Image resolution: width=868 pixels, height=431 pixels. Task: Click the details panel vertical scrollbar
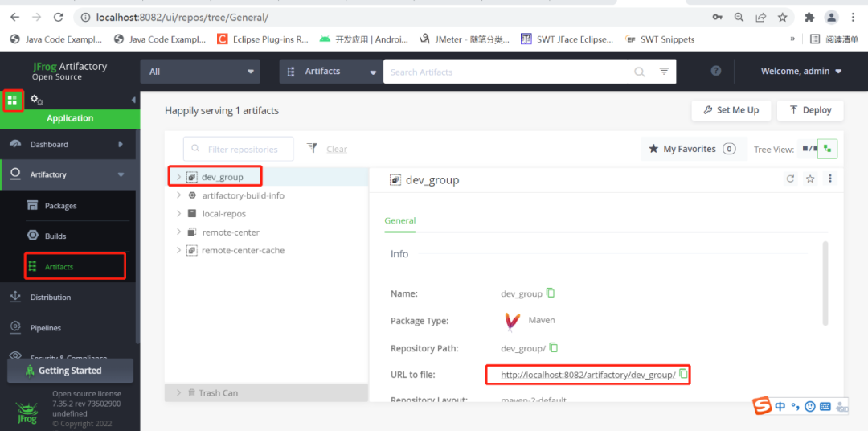pyautogui.click(x=825, y=282)
